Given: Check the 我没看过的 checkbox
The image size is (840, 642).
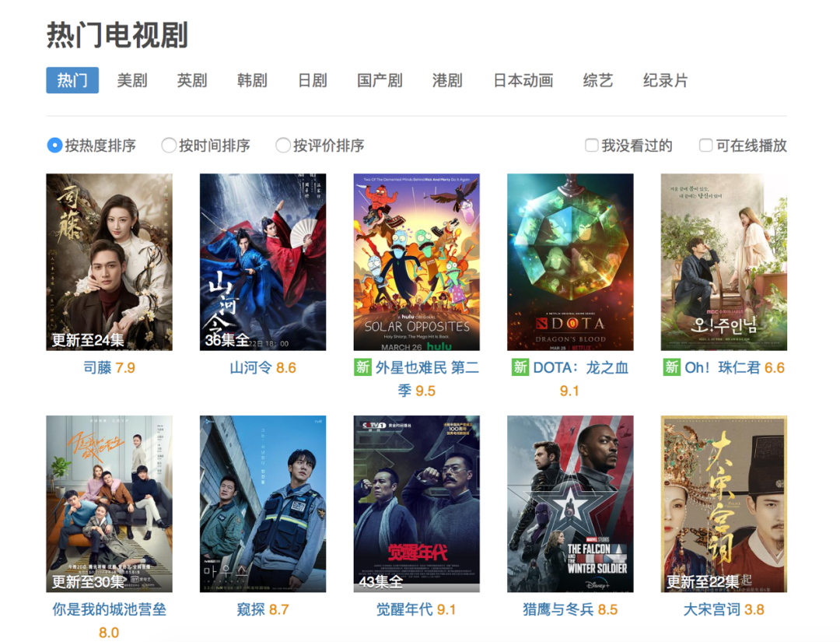Looking at the screenshot, I should pos(591,146).
